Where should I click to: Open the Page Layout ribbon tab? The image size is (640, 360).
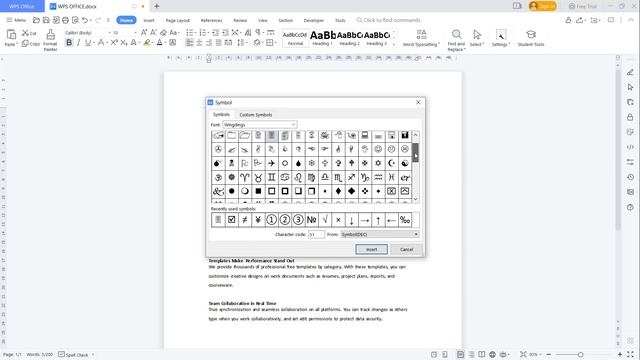coord(178,20)
